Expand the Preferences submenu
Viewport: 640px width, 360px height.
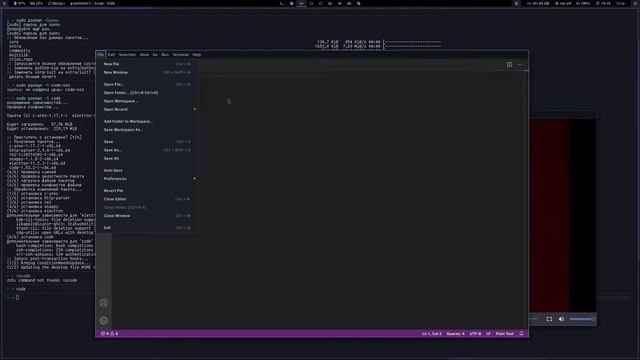click(147, 179)
